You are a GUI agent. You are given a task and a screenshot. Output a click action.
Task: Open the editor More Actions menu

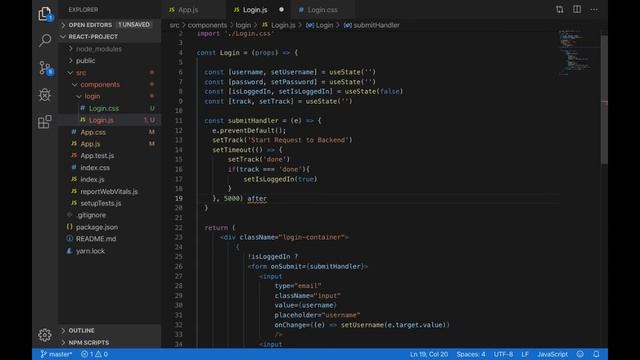594,9
